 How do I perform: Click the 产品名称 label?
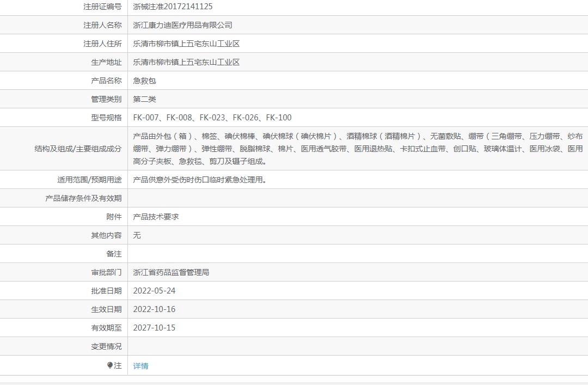coord(106,81)
